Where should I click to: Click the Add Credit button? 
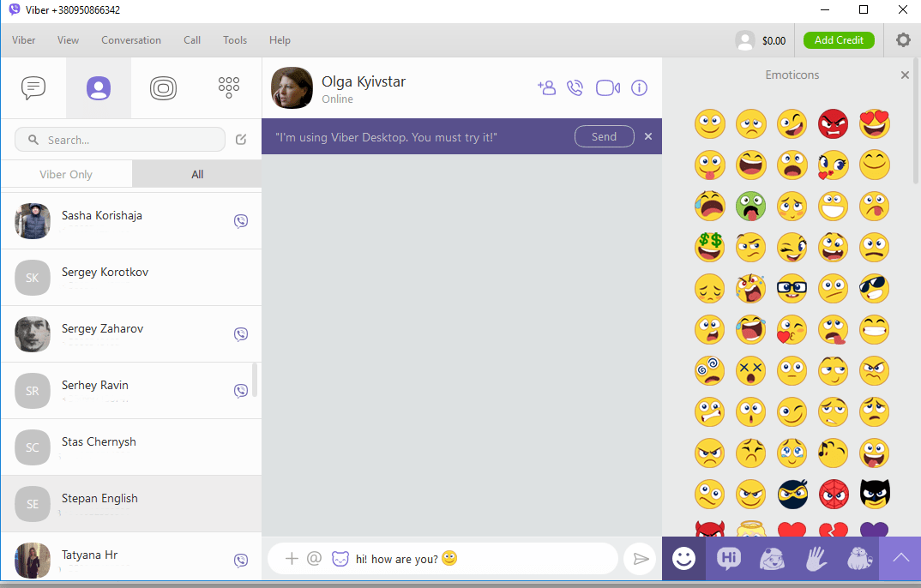pyautogui.click(x=839, y=40)
